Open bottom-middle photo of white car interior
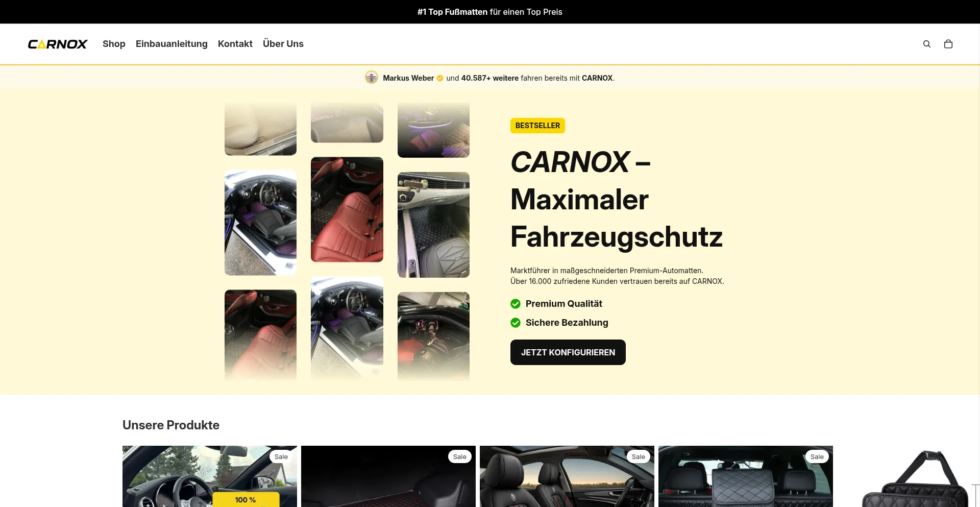Image resolution: width=980 pixels, height=507 pixels. pyautogui.click(x=347, y=328)
